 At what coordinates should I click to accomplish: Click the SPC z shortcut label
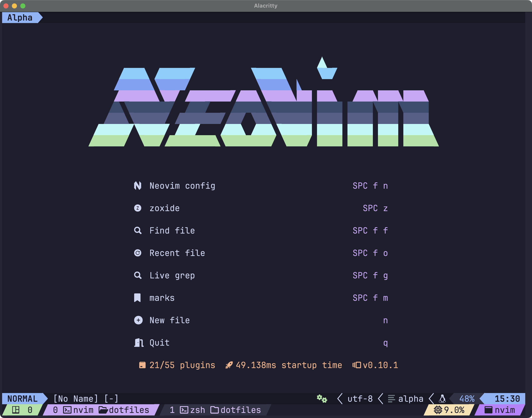(x=375, y=208)
